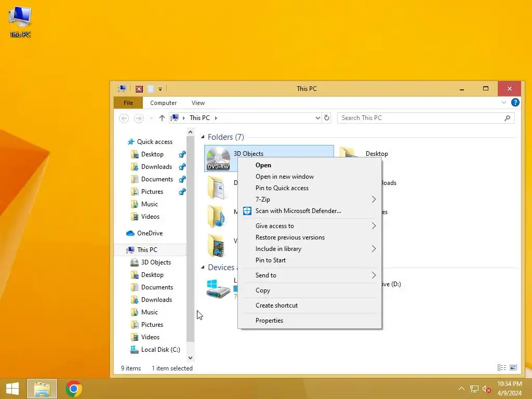
Task: Click File Explorer on the taskbar
Action: pyautogui.click(x=42, y=389)
